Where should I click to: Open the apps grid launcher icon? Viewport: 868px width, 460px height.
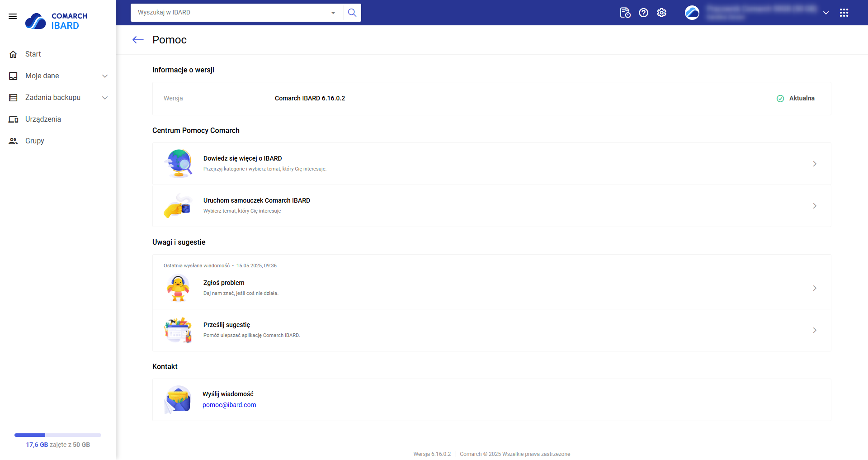pyautogui.click(x=844, y=13)
